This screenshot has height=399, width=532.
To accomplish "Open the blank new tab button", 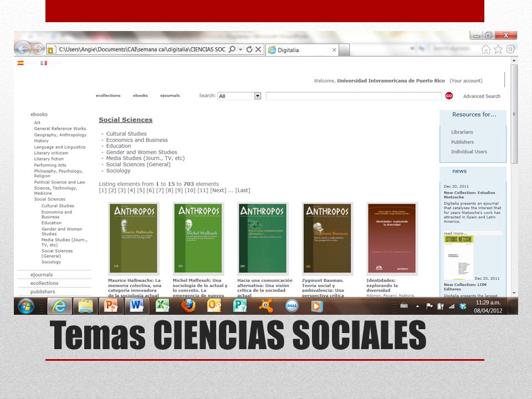I will (x=344, y=50).
